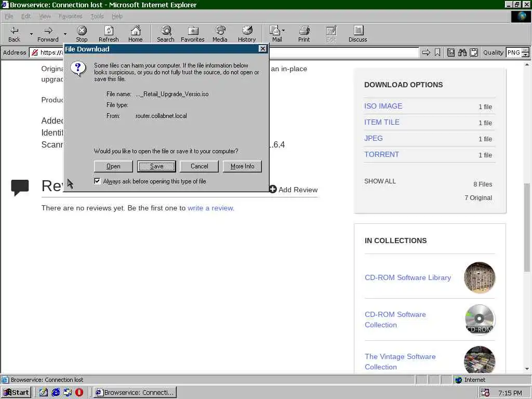532x399 pixels.
Task: Open the Favorites menu
Action: 70,16
